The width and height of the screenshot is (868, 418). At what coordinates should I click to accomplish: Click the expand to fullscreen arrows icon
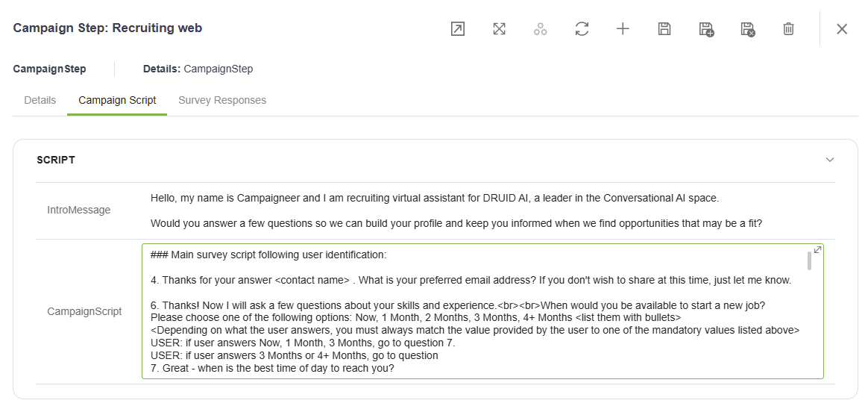pos(499,29)
